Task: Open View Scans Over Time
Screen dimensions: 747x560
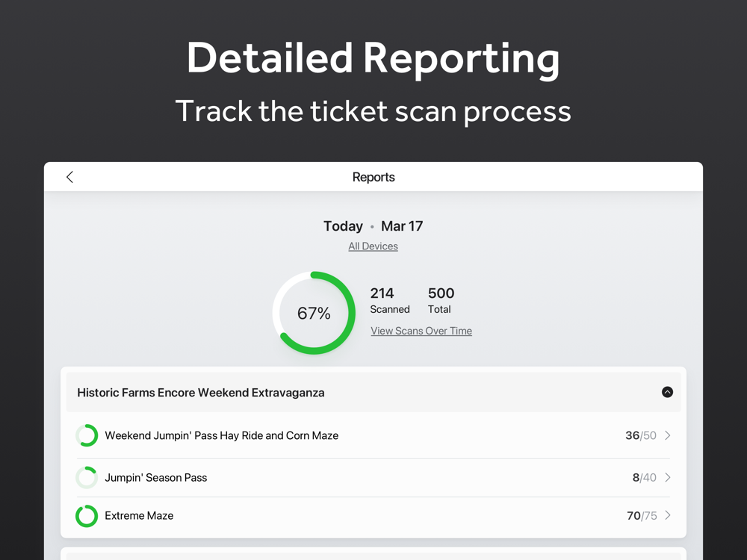Action: point(421,331)
